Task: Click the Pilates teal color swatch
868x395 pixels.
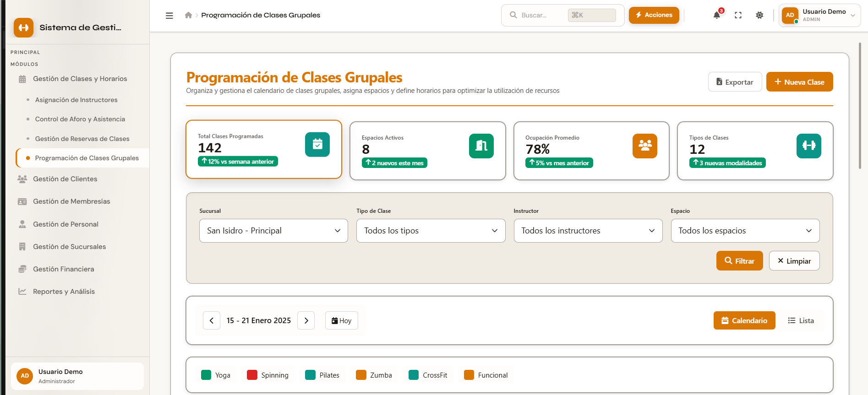Action: click(x=310, y=375)
